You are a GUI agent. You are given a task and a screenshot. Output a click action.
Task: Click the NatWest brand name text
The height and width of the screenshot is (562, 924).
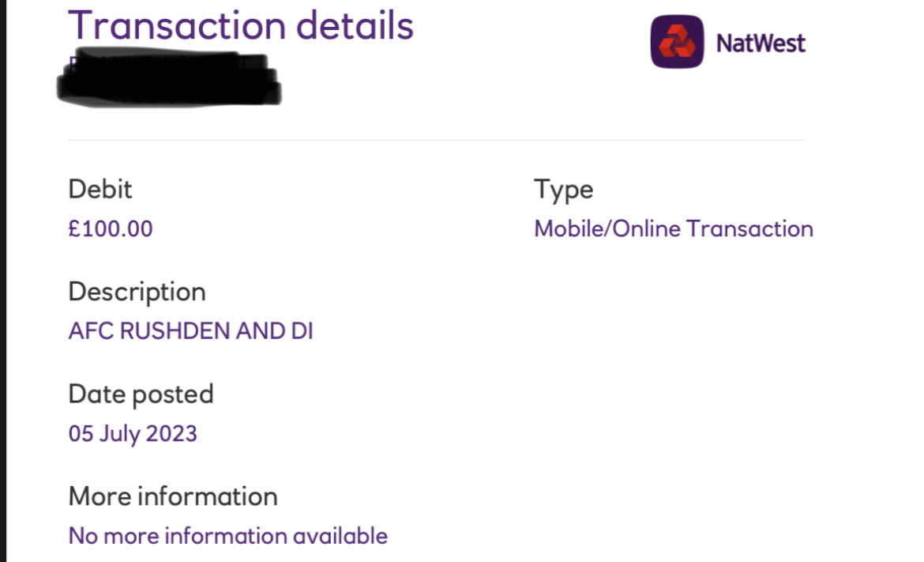(x=761, y=43)
